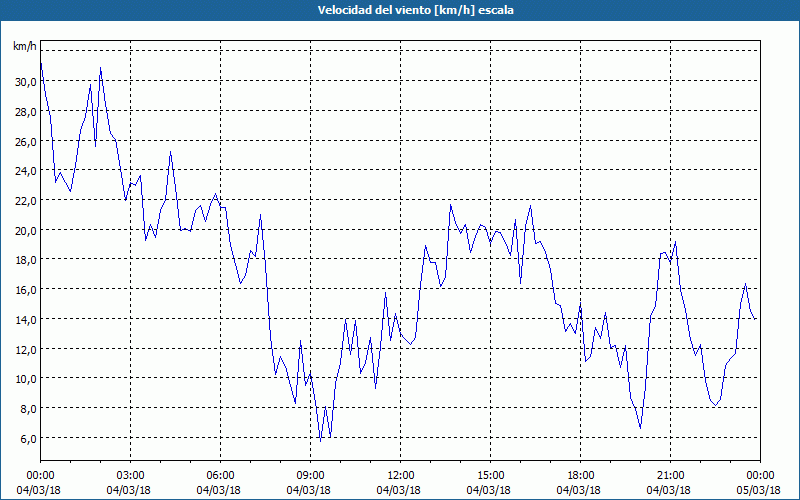Click the 16,0 y-axis label
The height and width of the screenshot is (500, 800).
pos(26,290)
